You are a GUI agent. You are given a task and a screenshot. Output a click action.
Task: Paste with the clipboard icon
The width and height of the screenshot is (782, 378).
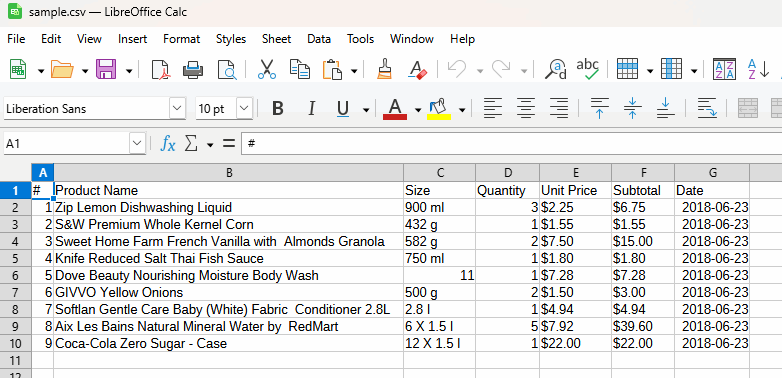click(x=333, y=69)
